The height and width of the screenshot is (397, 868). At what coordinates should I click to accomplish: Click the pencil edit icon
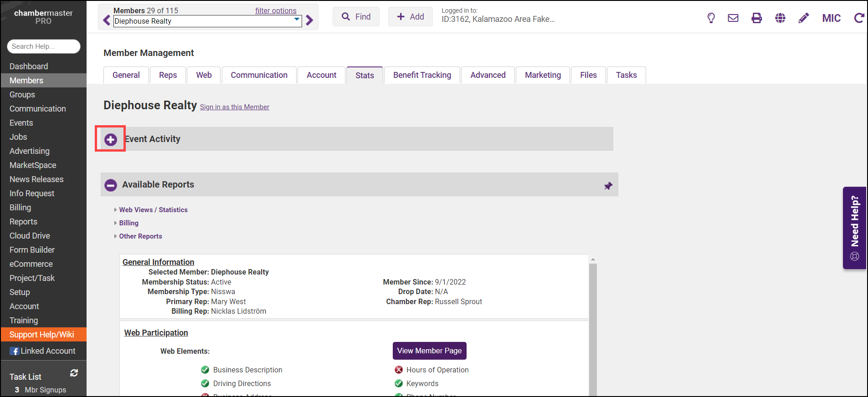(x=804, y=18)
